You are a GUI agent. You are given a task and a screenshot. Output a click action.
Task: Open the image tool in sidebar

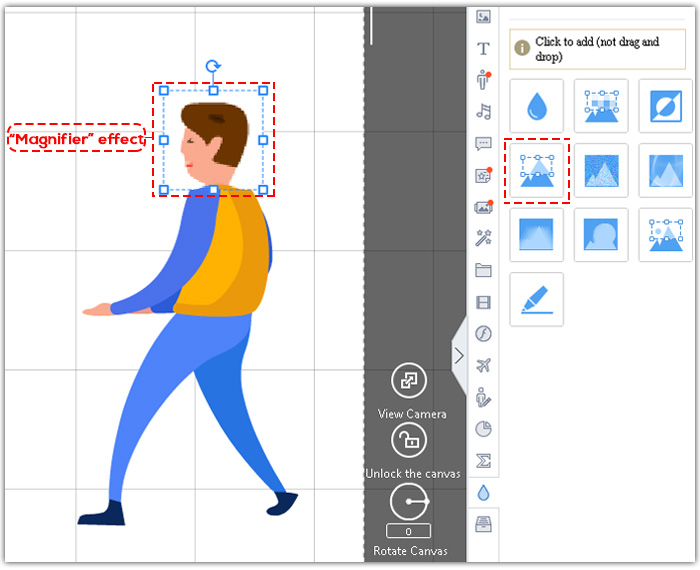click(483, 17)
